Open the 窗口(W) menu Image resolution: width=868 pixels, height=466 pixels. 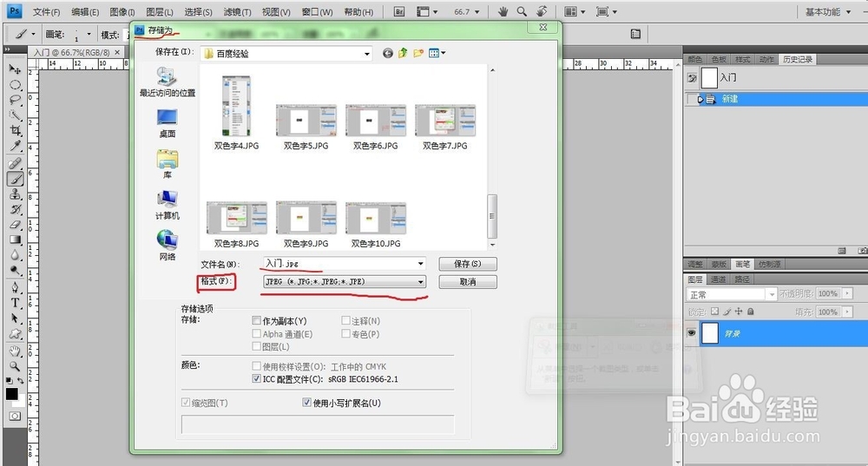point(317,11)
